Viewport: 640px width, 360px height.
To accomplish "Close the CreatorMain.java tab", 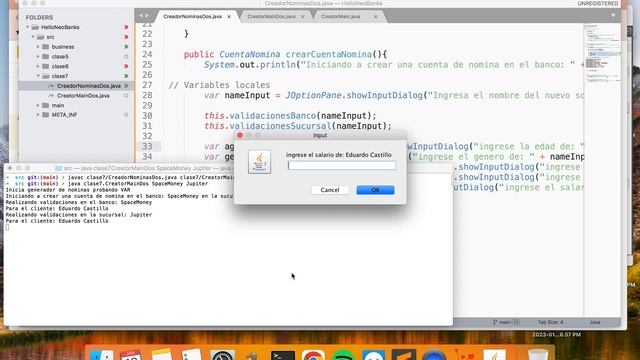I will pos(376,17).
